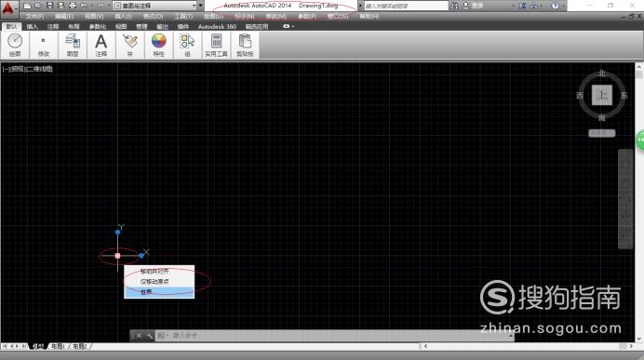Open the Annotation (注释) panel with A icon
This screenshot has width=644, height=360.
(101, 45)
